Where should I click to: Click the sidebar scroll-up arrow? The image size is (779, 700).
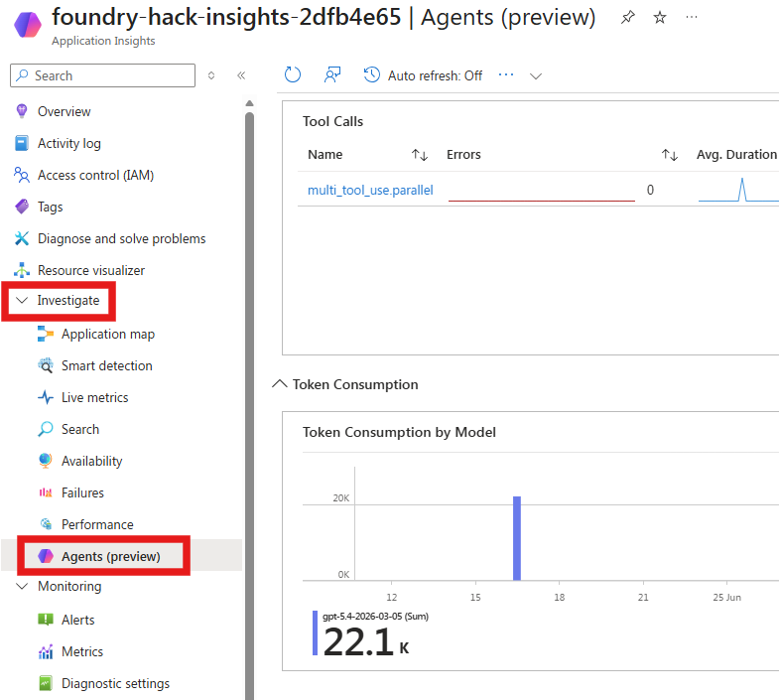tap(249, 103)
